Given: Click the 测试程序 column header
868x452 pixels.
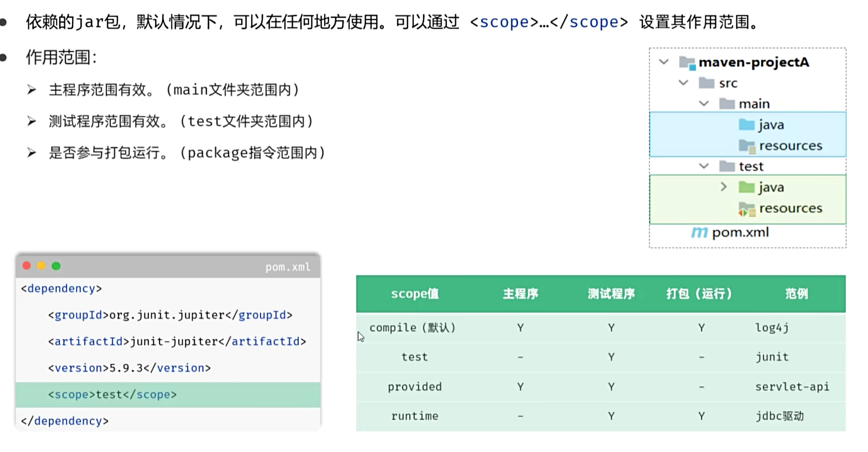Looking at the screenshot, I should click(611, 294).
